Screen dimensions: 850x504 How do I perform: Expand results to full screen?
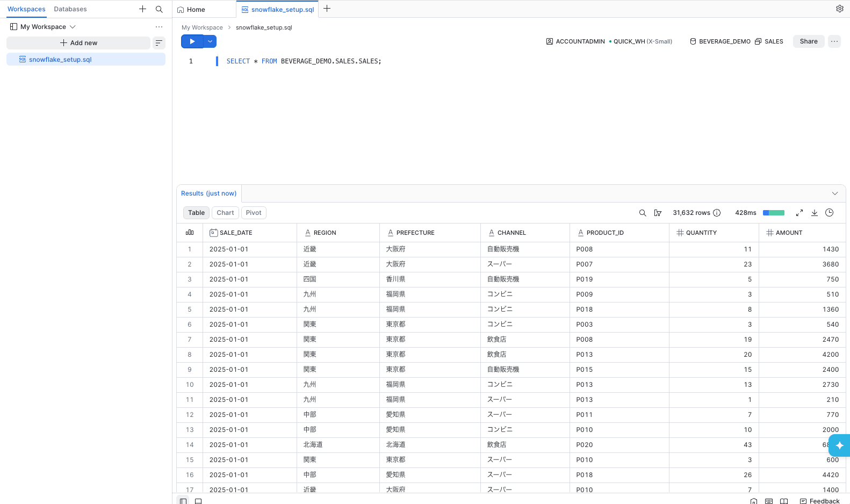click(799, 213)
